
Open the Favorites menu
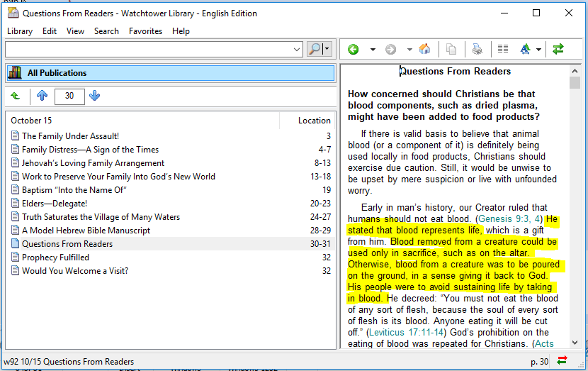click(145, 31)
